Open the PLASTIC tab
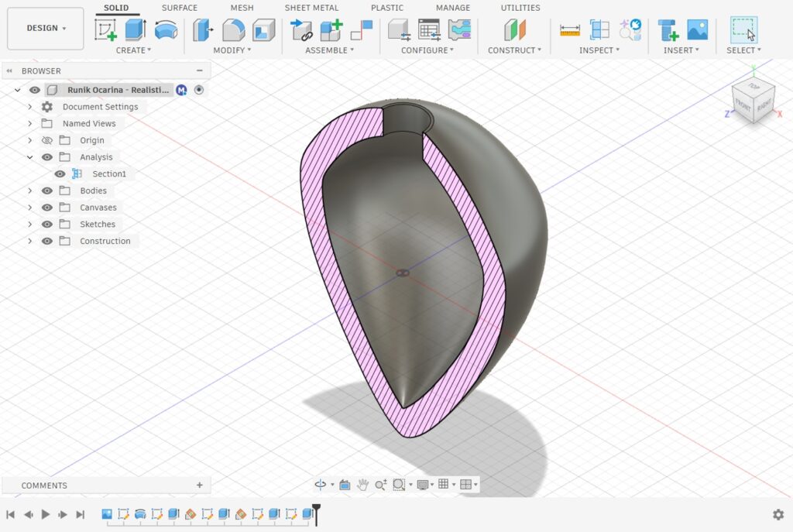Image resolution: width=793 pixels, height=532 pixels. pyautogui.click(x=387, y=8)
